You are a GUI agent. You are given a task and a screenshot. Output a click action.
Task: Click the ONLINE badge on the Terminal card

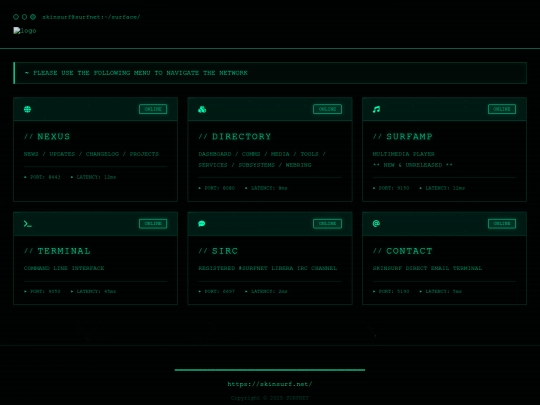click(x=153, y=224)
